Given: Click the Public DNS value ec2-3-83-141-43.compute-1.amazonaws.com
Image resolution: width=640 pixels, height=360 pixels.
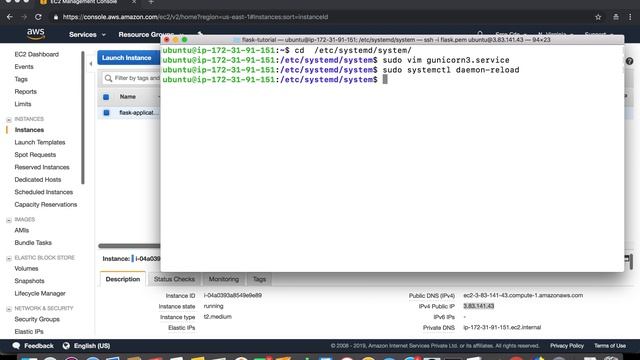Looking at the screenshot, I should coord(523,296).
